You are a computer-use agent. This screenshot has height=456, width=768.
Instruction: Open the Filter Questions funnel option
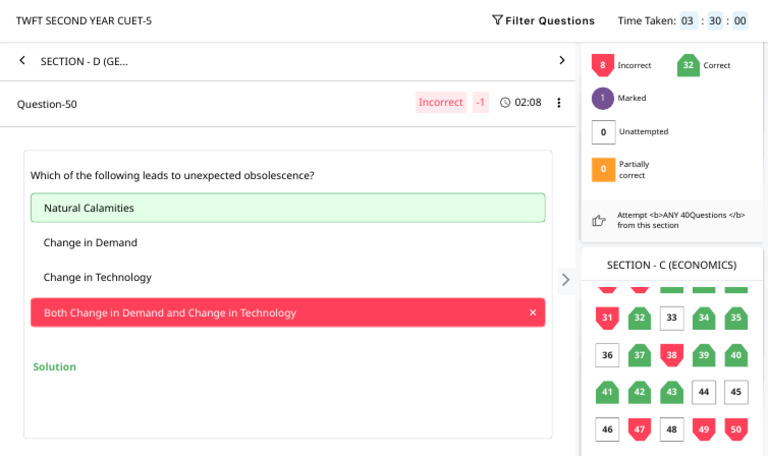point(543,21)
